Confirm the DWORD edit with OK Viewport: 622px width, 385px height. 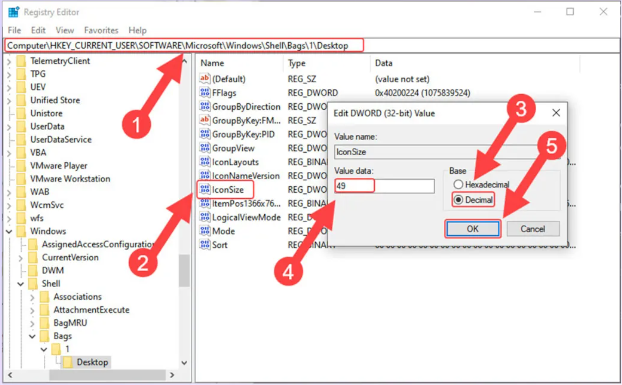coord(472,229)
